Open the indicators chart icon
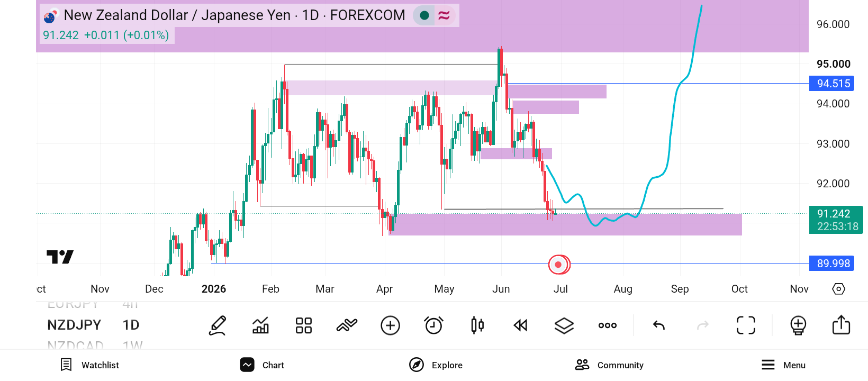This screenshot has width=868, height=381. pyautogui.click(x=260, y=325)
